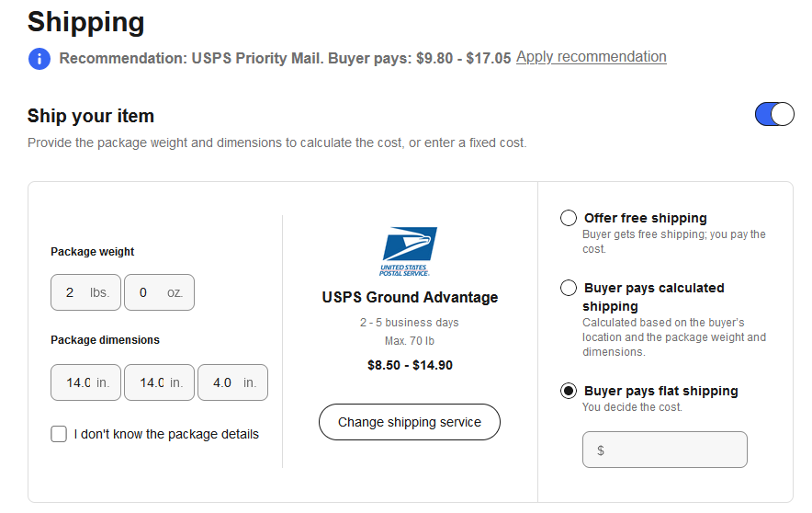Click the USPS Ground Advantage title

(x=411, y=298)
